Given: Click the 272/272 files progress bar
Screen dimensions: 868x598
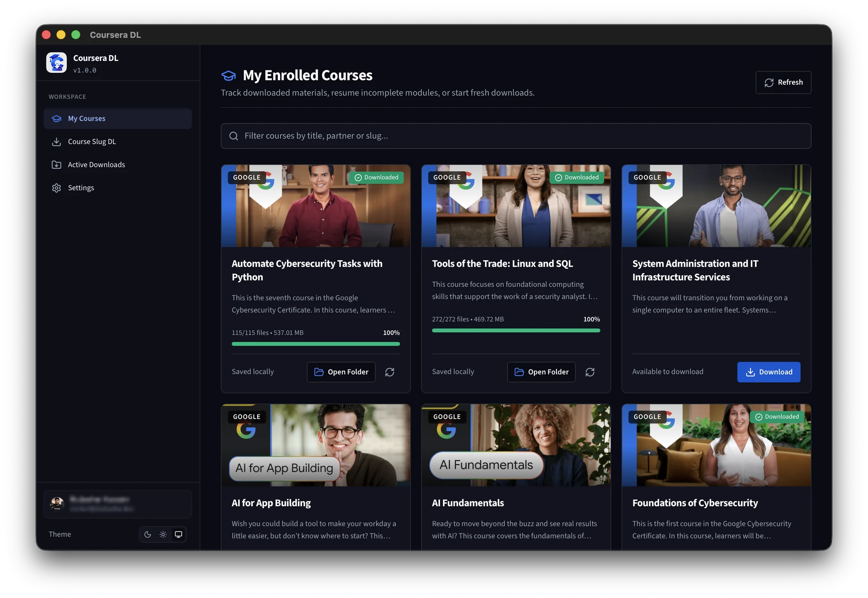Looking at the screenshot, I should click(x=516, y=330).
